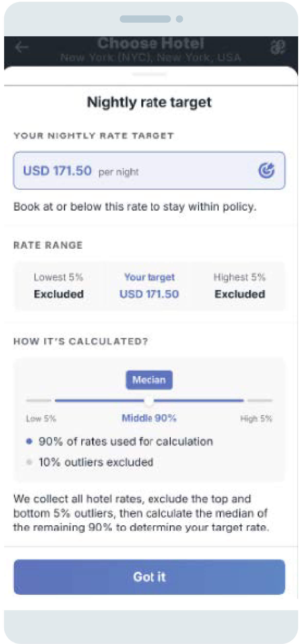Click the High 5% slider label
Viewport: 302px width, 644px height.
[256, 419]
